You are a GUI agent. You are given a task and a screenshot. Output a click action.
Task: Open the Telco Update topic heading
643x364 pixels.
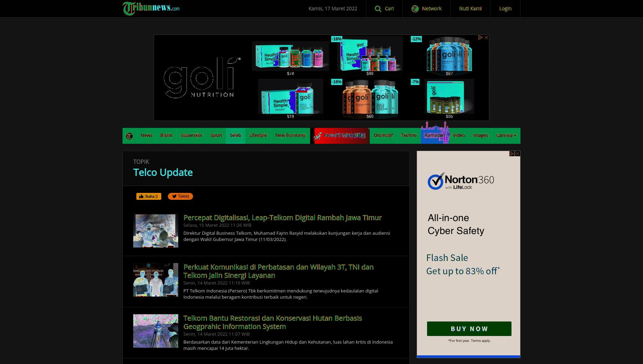tap(163, 172)
